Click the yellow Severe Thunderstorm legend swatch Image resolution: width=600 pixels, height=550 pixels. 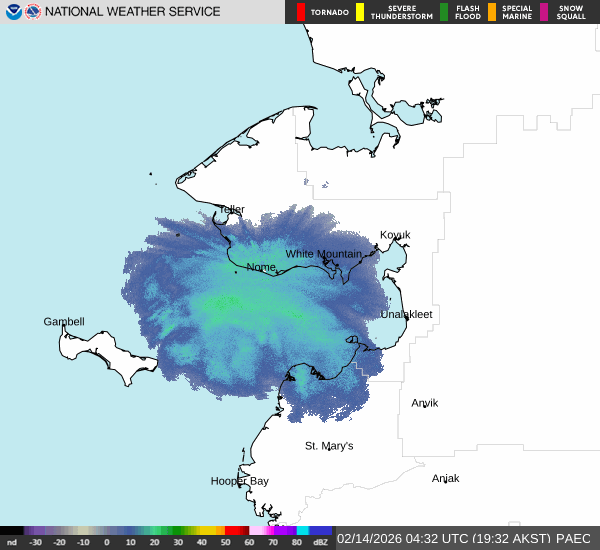tap(360, 12)
